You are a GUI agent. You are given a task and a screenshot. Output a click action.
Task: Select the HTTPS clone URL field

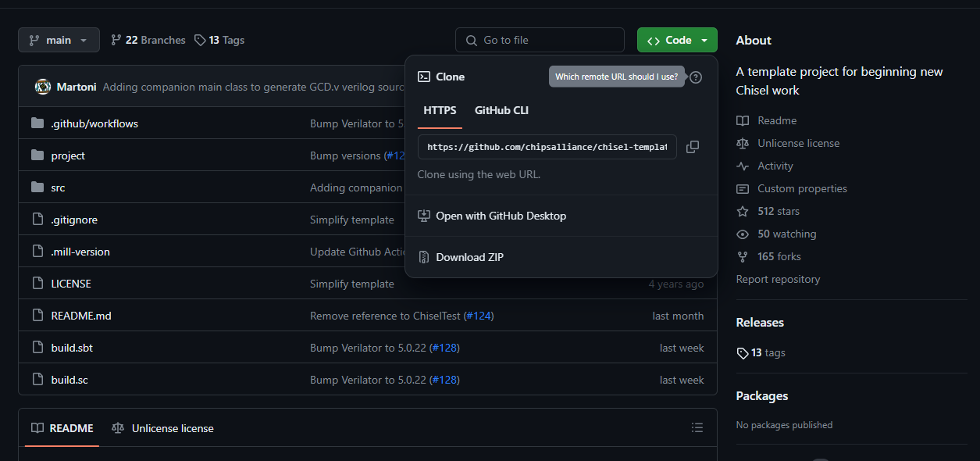547,147
